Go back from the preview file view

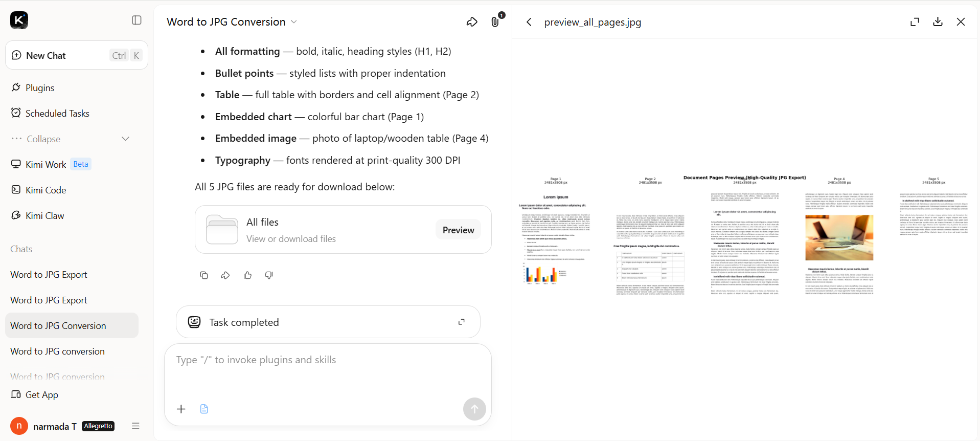click(x=529, y=22)
